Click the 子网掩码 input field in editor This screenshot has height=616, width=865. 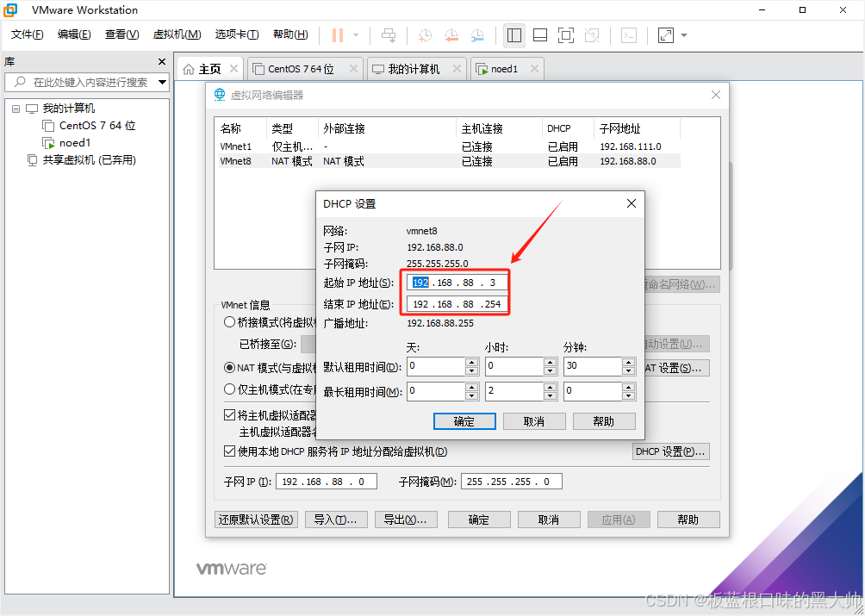tap(512, 482)
